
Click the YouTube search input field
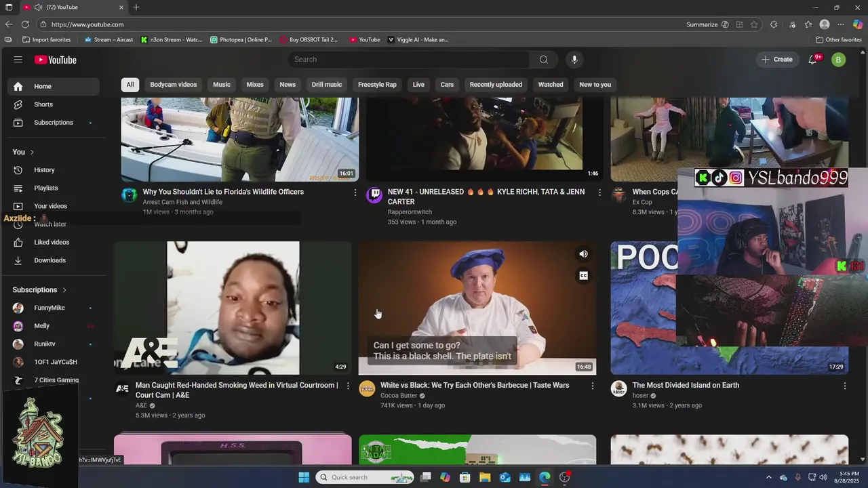click(409, 60)
